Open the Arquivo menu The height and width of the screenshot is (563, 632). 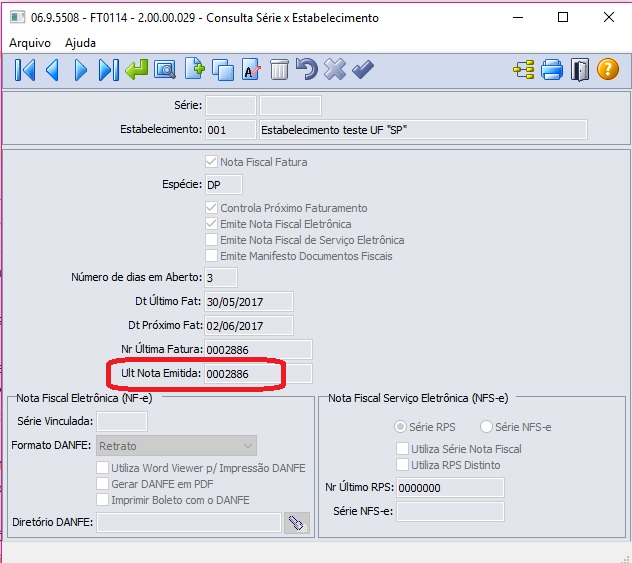coord(30,43)
